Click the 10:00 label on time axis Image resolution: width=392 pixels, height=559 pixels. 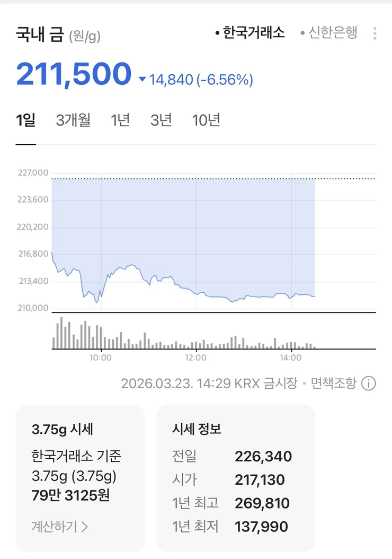pos(101,358)
